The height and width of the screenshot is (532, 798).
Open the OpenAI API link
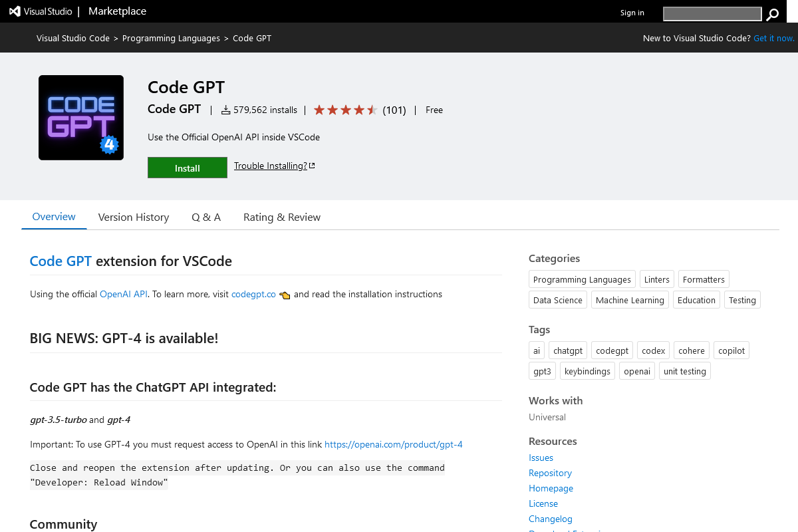click(x=124, y=294)
